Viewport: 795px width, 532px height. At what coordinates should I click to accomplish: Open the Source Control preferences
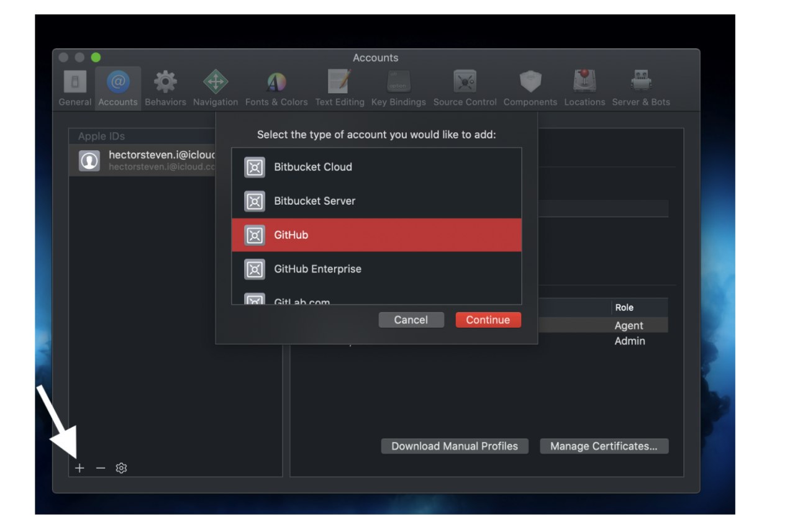(465, 89)
